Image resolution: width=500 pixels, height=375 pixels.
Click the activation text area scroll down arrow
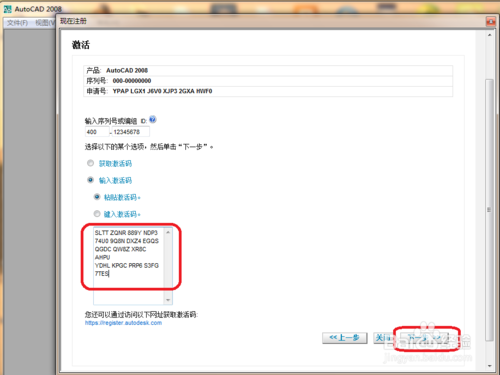(168, 300)
